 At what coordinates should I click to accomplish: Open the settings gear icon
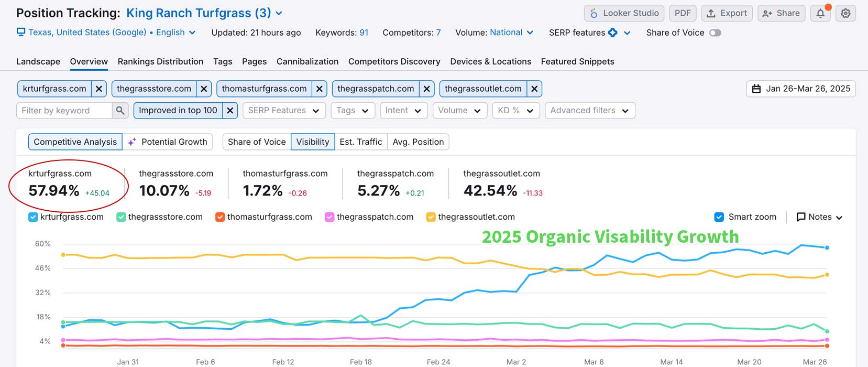tap(845, 13)
